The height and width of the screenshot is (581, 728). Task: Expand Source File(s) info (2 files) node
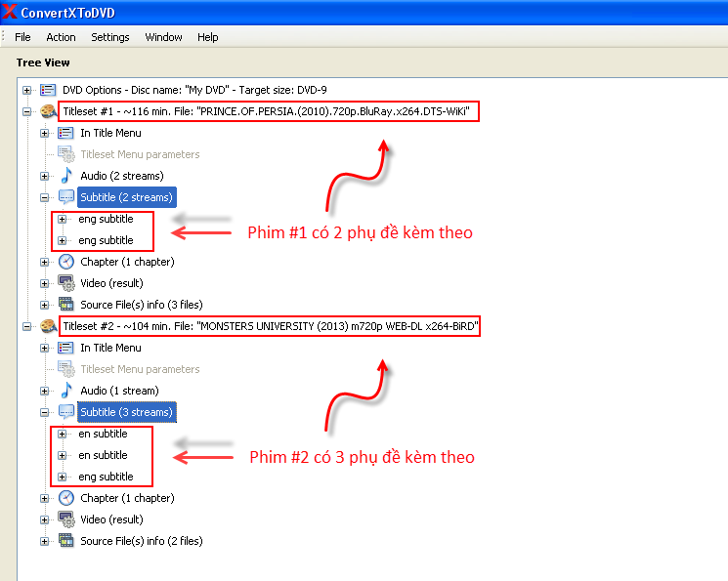pos(45,541)
